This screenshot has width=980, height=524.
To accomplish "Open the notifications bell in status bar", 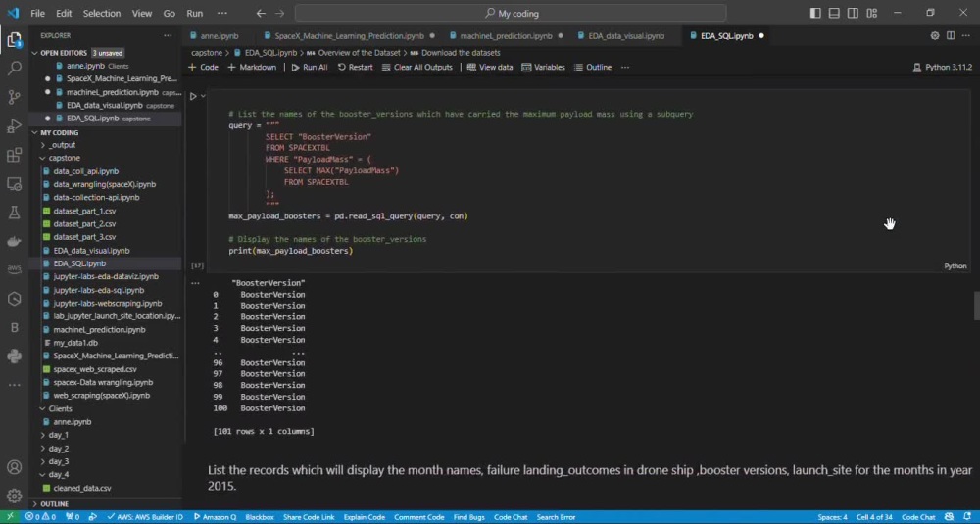I will pyautogui.click(x=967, y=517).
